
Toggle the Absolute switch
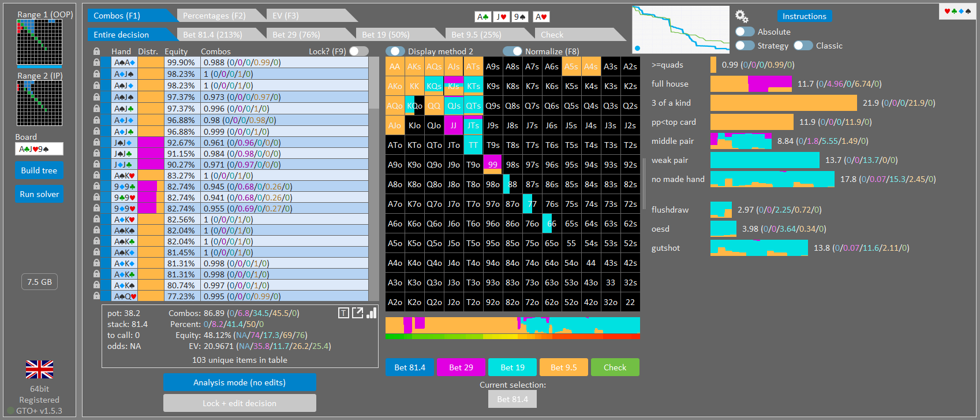point(745,32)
